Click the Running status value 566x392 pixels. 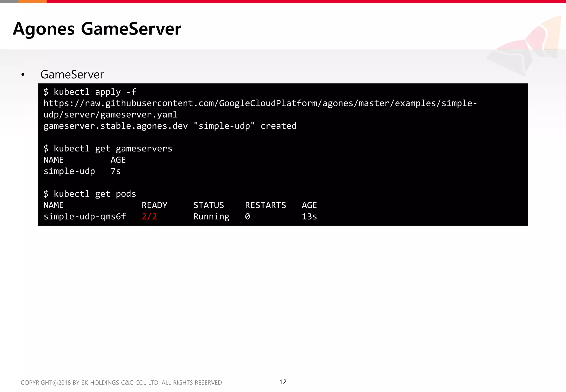click(x=211, y=216)
